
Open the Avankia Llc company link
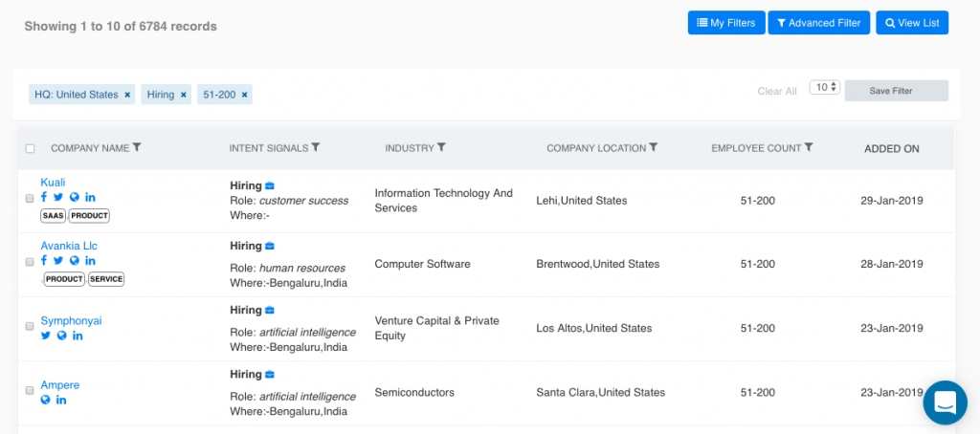click(69, 246)
